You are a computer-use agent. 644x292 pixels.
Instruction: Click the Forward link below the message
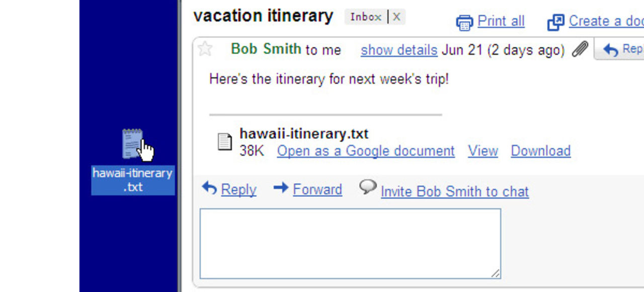(317, 189)
